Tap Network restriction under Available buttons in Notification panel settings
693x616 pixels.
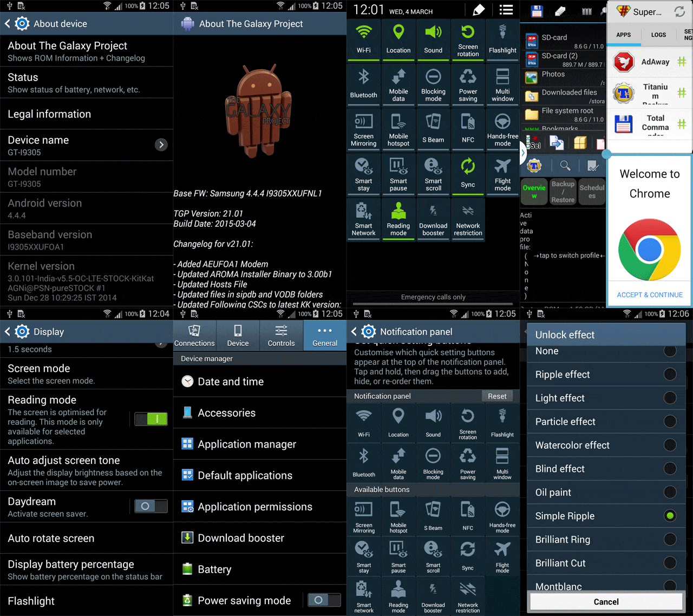click(468, 596)
